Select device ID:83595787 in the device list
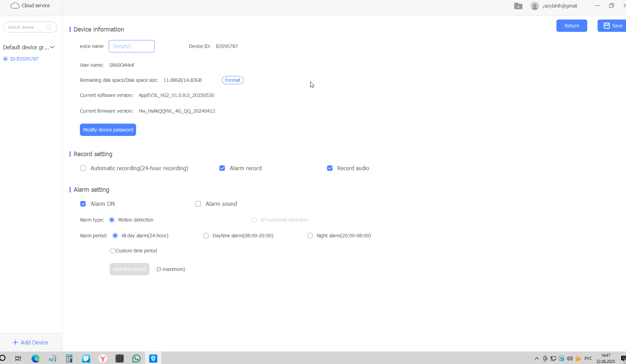Image resolution: width=626 pixels, height=364 pixels. pos(24,59)
